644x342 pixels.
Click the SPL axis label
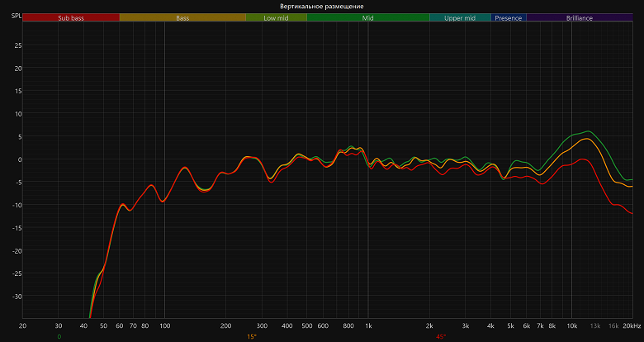tap(17, 16)
